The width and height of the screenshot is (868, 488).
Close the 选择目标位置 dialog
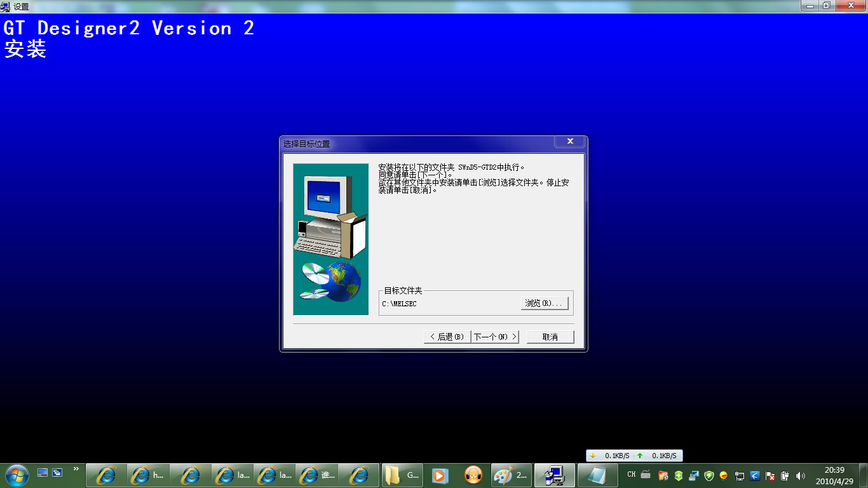click(x=569, y=141)
